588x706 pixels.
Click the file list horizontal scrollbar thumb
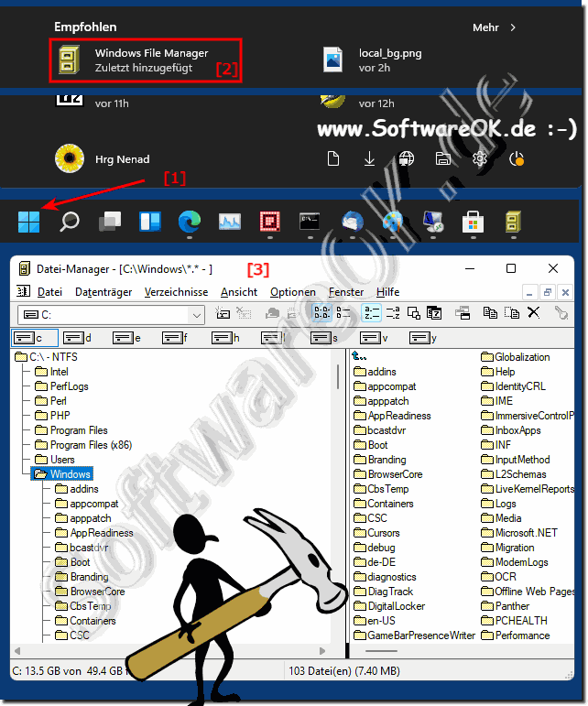(x=381, y=651)
